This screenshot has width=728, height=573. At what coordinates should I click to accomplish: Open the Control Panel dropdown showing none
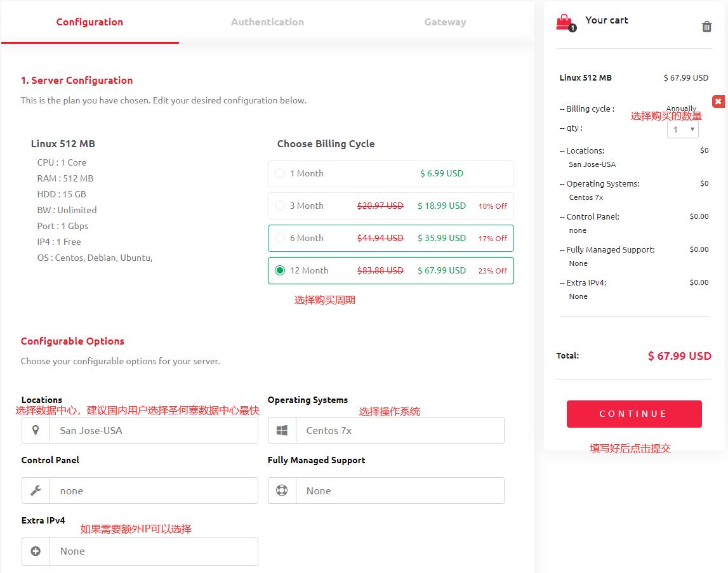pos(140,491)
